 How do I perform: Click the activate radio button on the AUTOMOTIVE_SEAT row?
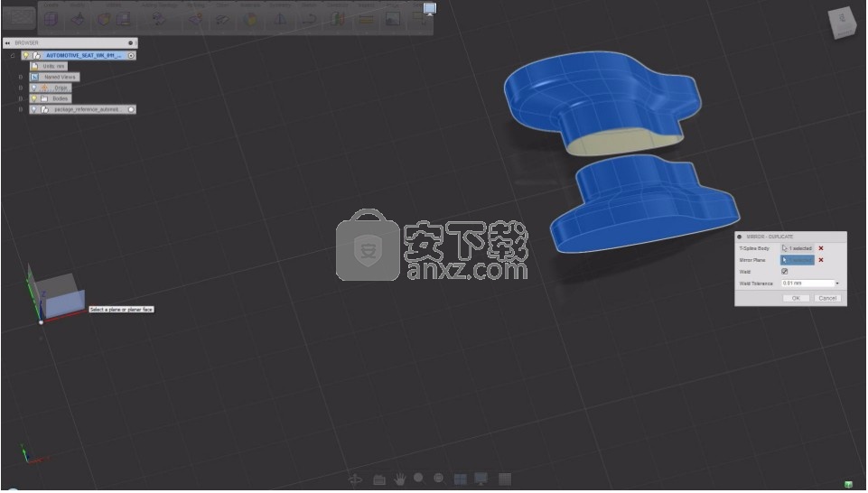click(131, 55)
